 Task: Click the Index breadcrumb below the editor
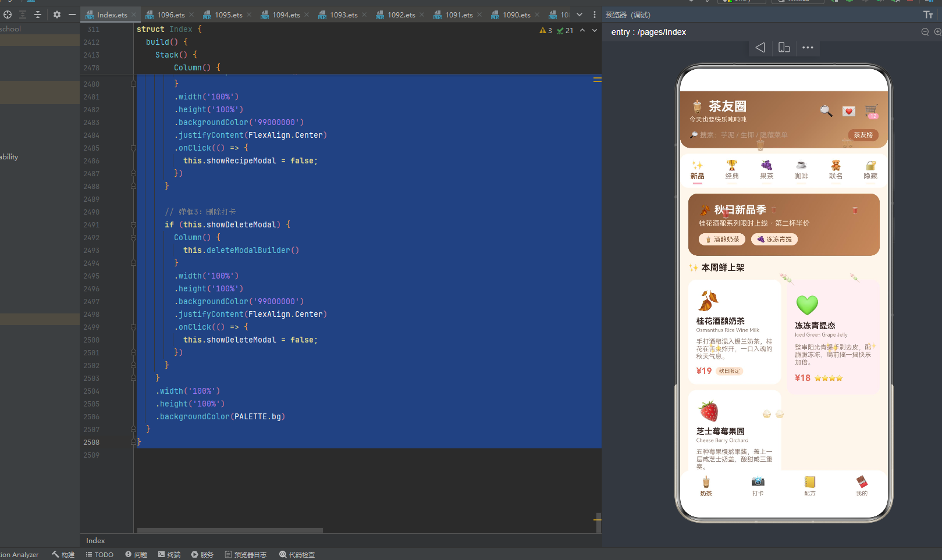pos(95,541)
